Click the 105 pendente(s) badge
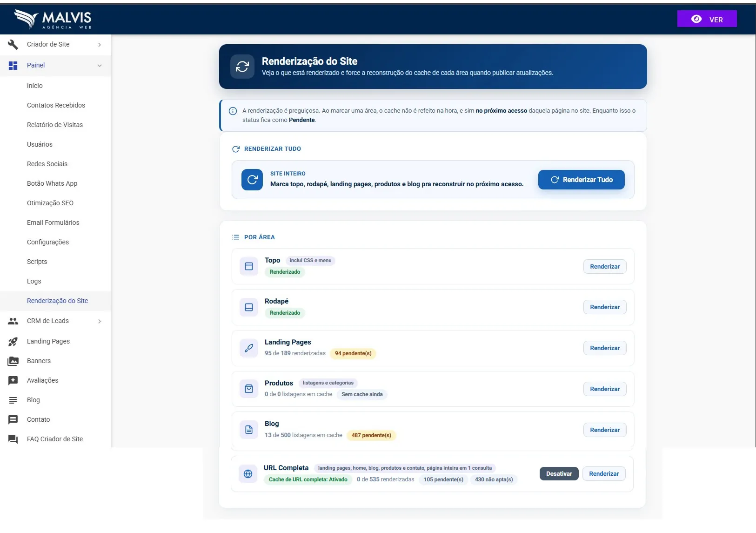This screenshot has height=533, width=756. pos(443,479)
